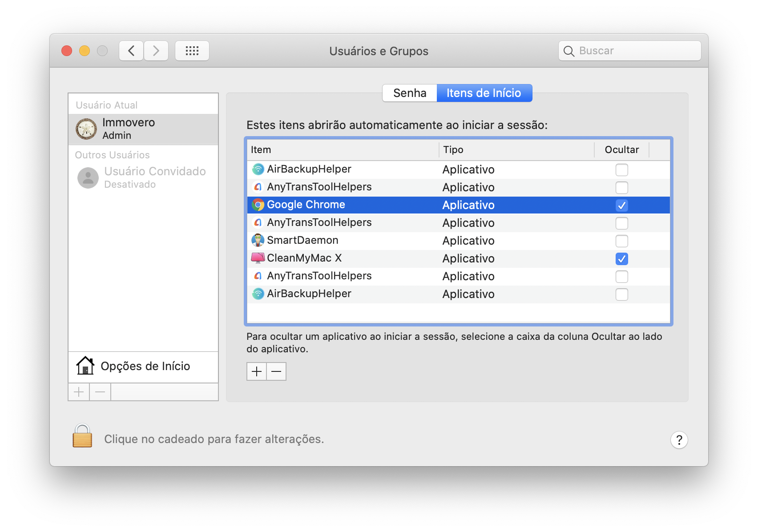Click the Google Chrome icon in list
The width and height of the screenshot is (758, 532).
pyautogui.click(x=258, y=205)
